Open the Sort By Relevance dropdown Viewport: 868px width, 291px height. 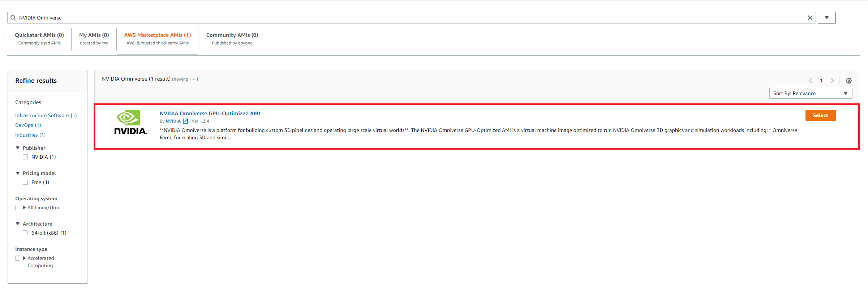click(811, 93)
